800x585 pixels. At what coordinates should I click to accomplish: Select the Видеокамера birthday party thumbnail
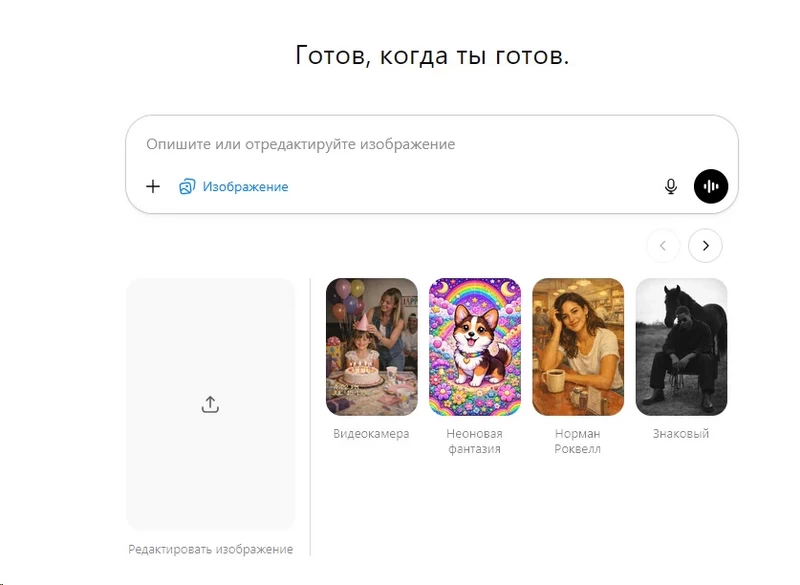pyautogui.click(x=371, y=347)
